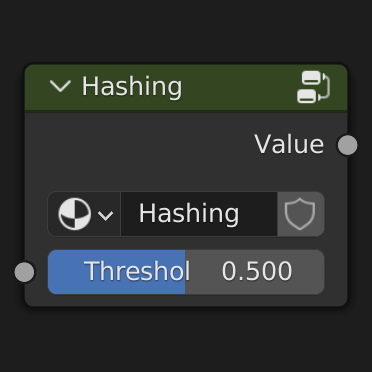This screenshot has width=372, height=372.
Task: Collapse the Hashing node using header chevron
Action: click(60, 86)
